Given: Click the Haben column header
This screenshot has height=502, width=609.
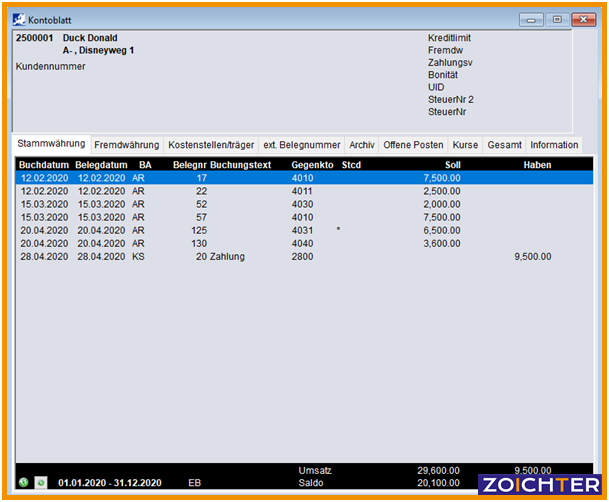Looking at the screenshot, I should click(x=537, y=164).
